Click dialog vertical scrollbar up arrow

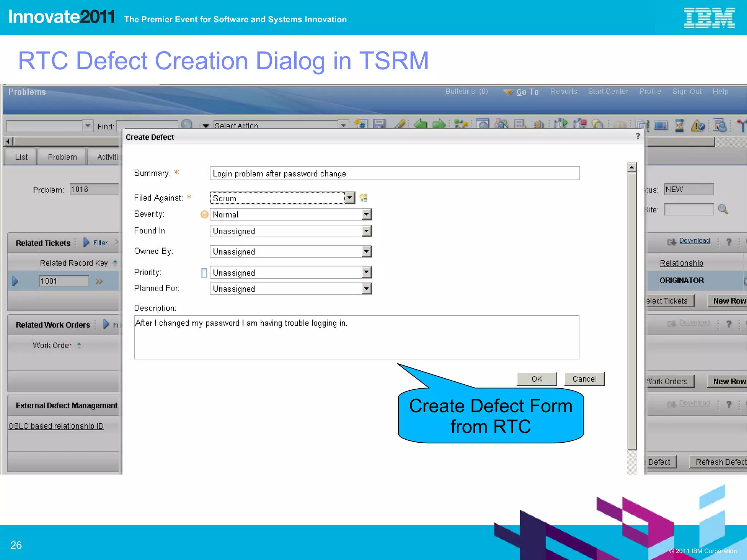click(x=632, y=167)
